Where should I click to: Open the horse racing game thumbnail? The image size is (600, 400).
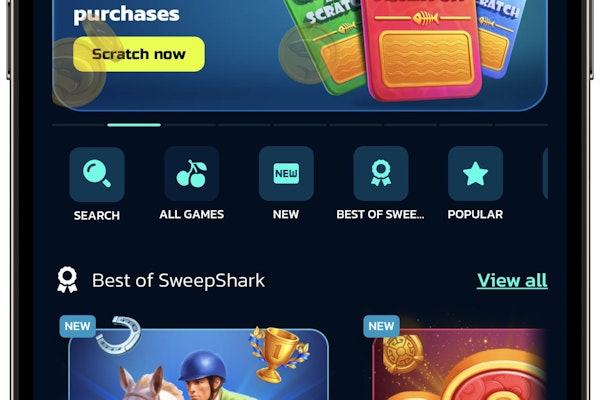(198, 364)
